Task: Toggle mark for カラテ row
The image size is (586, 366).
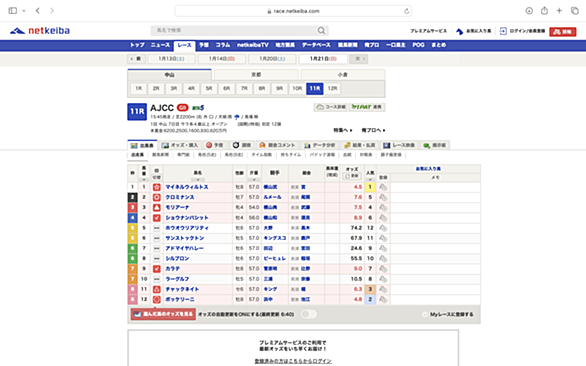Action: pyautogui.click(x=157, y=269)
